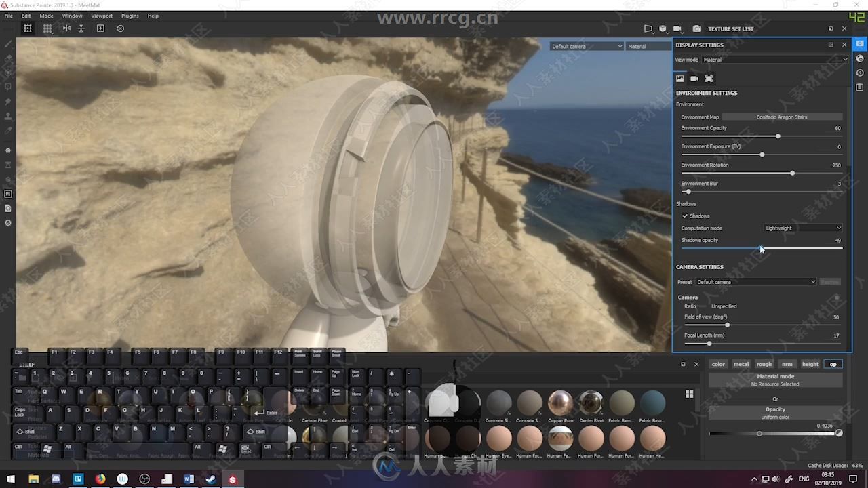Click the Environment Opacity slider handle

pyautogui.click(x=778, y=136)
